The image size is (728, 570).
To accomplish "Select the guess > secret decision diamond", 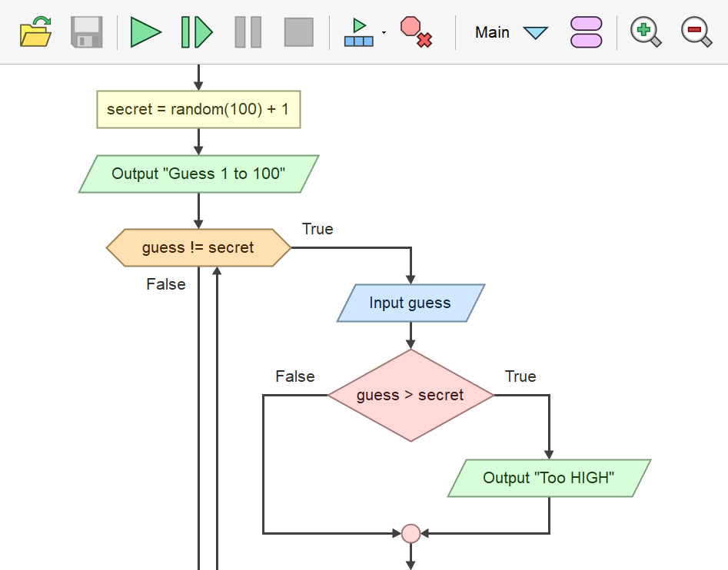I will [411, 395].
